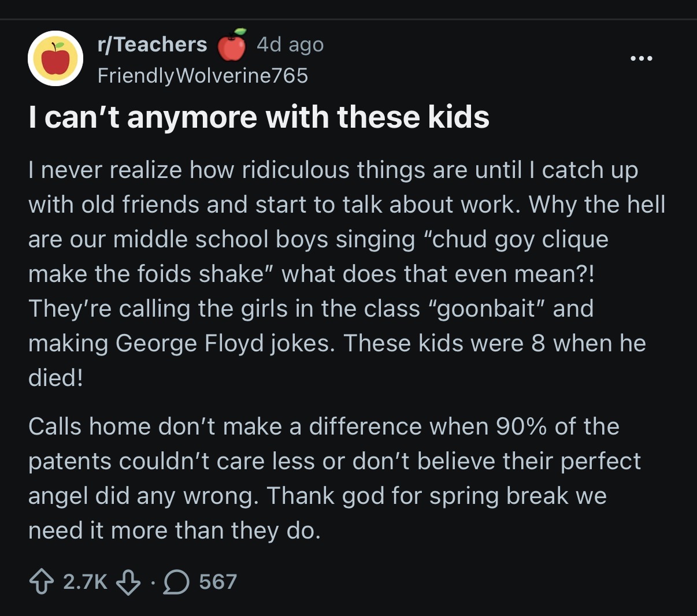The width and height of the screenshot is (697, 616).
Task: Click the small apple emoji beside r/Teachers
Action: coord(232,44)
